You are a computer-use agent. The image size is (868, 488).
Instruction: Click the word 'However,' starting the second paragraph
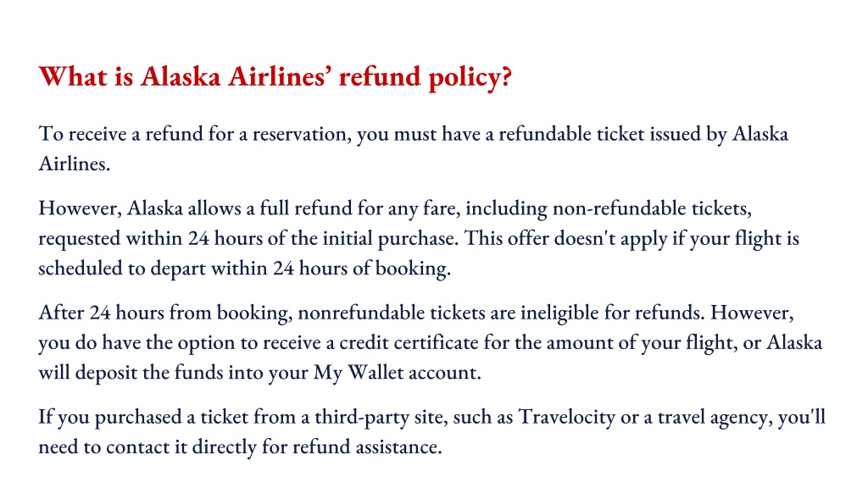[81, 208]
